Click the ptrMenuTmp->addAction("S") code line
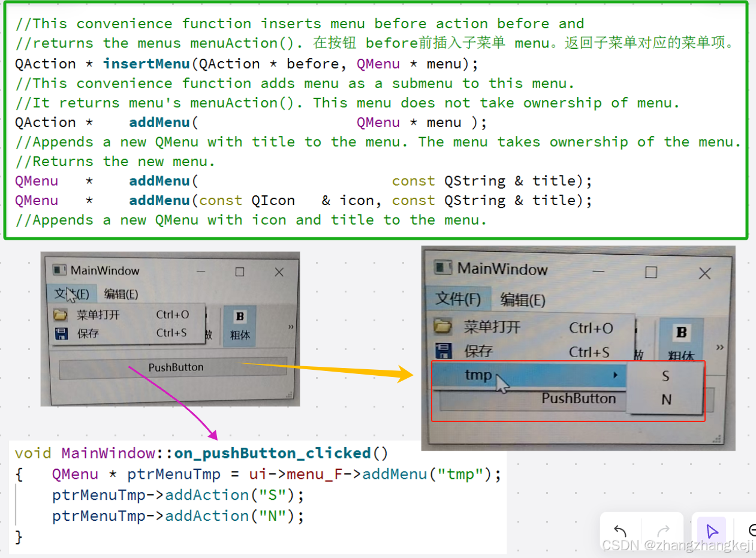 (178, 495)
